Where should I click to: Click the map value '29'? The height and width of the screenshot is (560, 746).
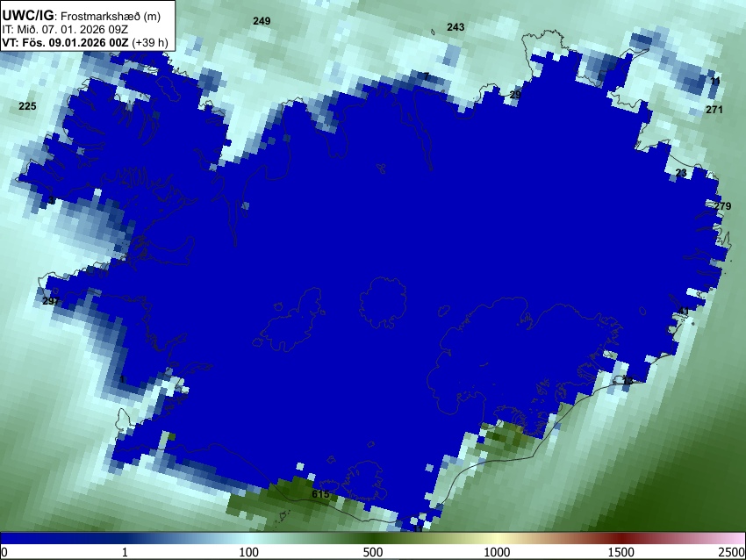click(x=515, y=95)
